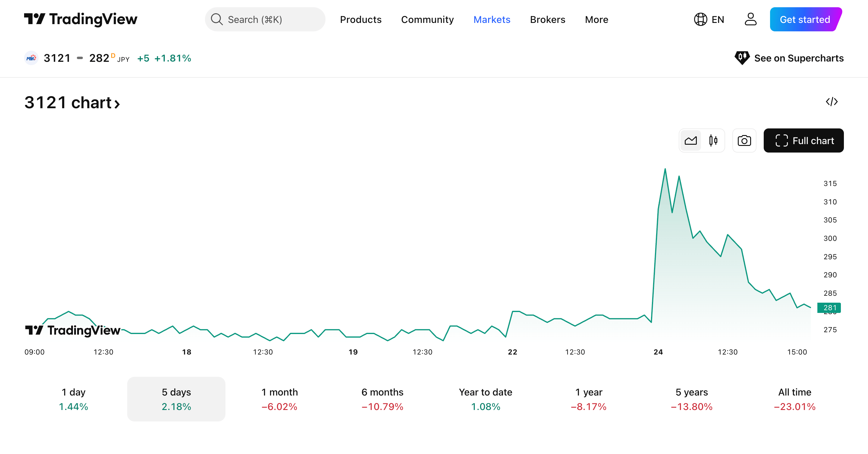
Task: Click the Get started button
Action: 805,20
